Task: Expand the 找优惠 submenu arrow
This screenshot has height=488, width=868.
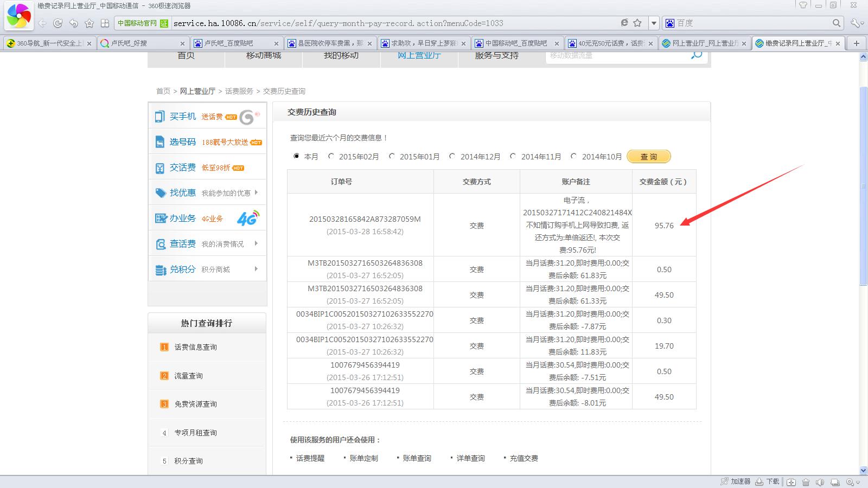Action: [256, 192]
